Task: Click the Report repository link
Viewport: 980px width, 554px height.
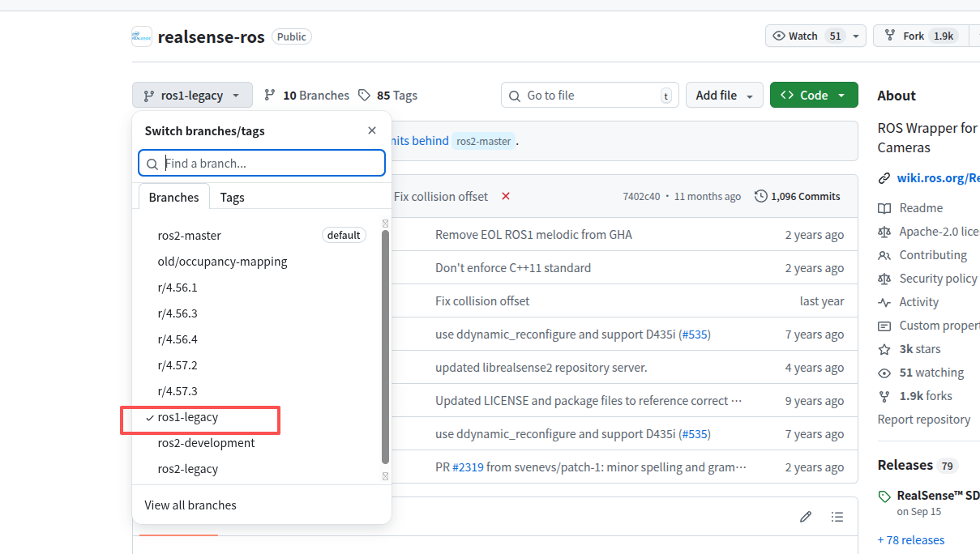Action: coord(924,420)
